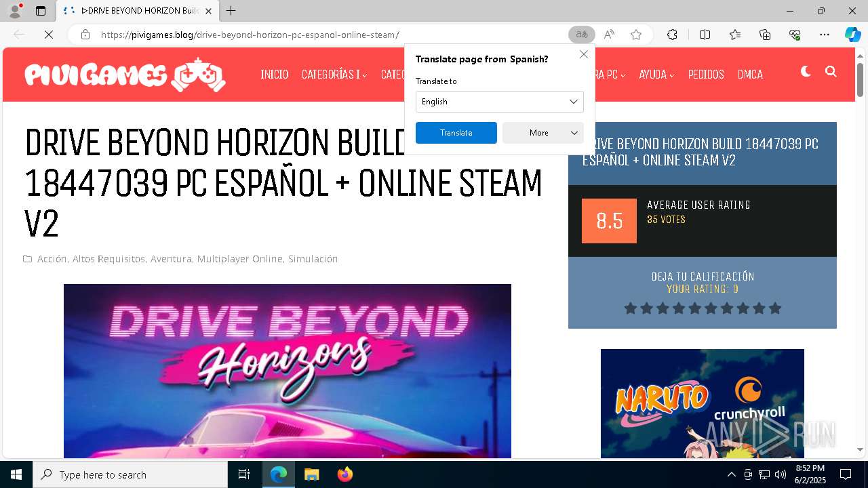Open a new tab with plus button
Viewport: 868px width, 488px height.
tap(231, 11)
